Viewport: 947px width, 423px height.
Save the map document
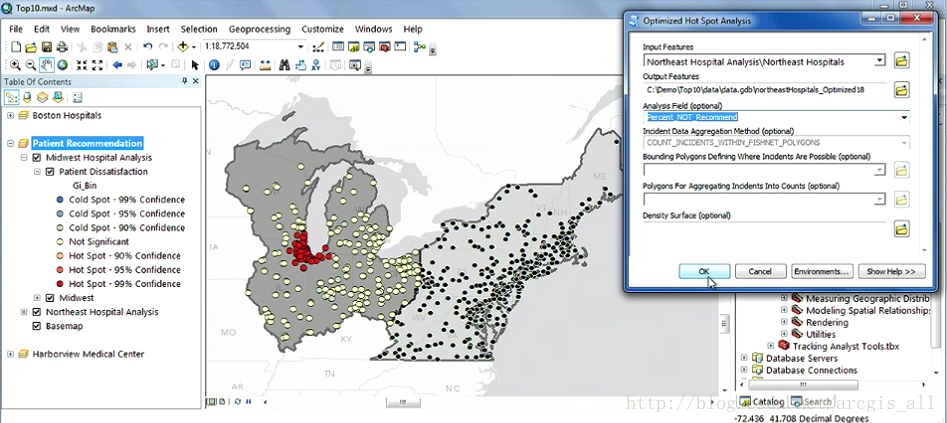pyautogui.click(x=47, y=47)
